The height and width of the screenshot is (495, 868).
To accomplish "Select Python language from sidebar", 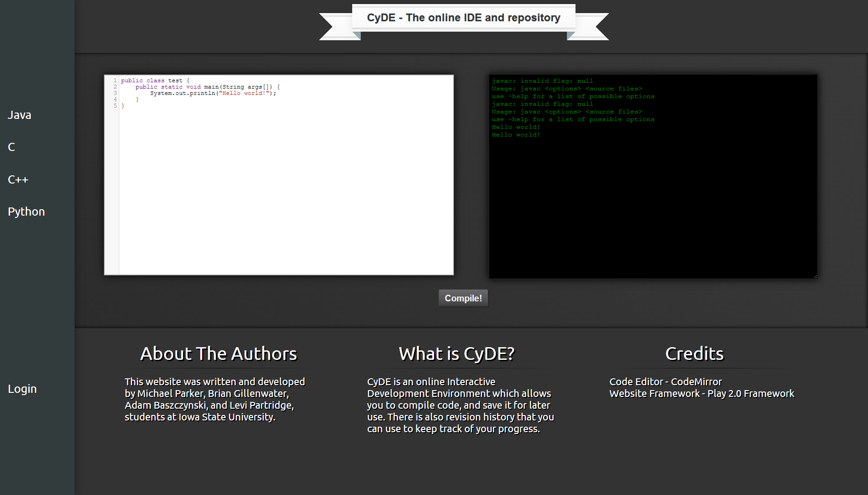I will (x=26, y=212).
